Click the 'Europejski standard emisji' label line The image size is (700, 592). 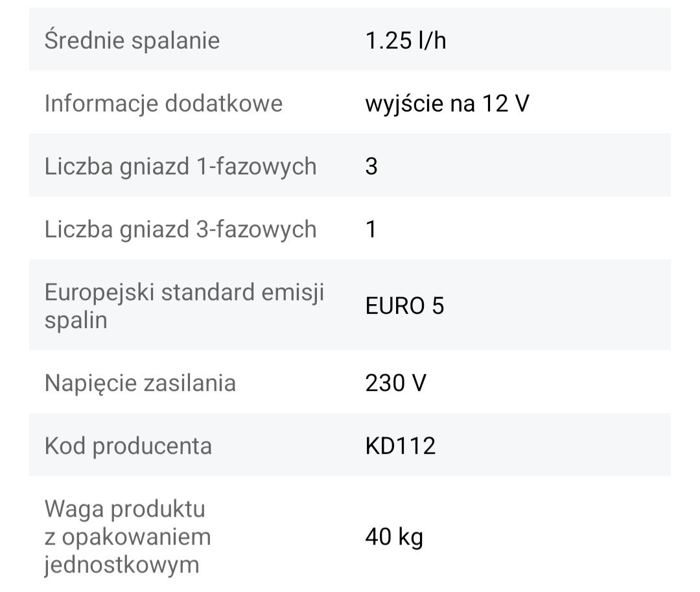coord(184,292)
